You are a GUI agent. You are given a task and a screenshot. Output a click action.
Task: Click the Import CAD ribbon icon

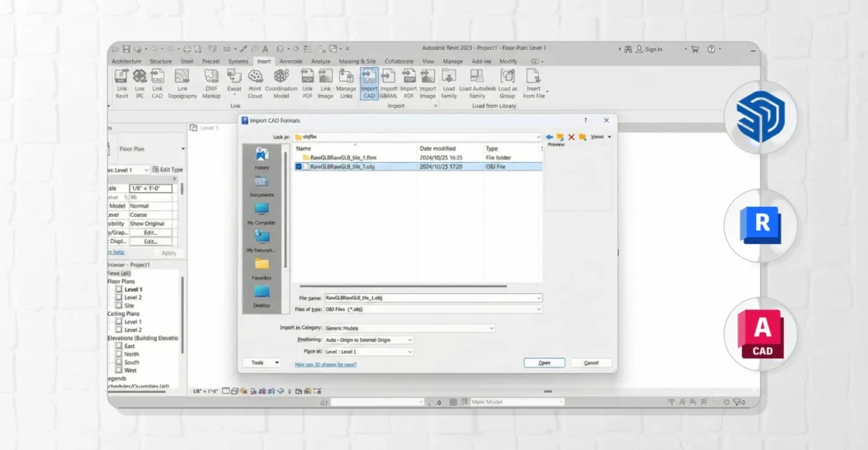point(370,84)
